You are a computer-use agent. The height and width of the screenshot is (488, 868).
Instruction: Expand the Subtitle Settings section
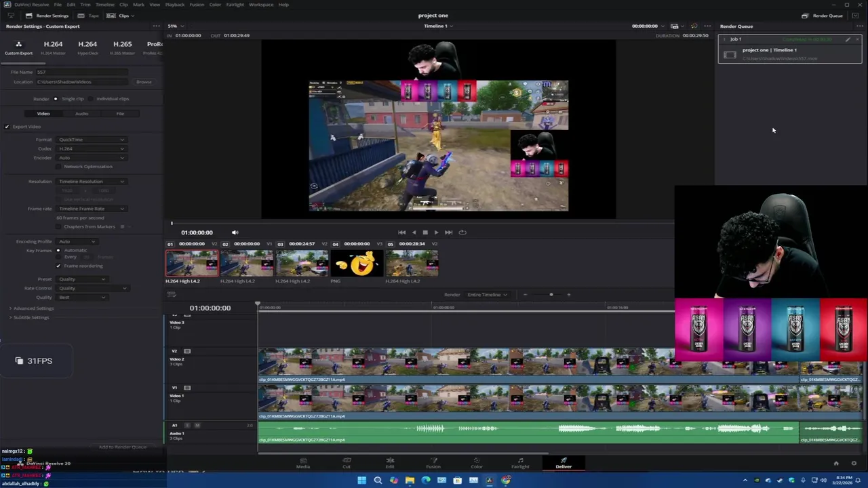point(29,317)
